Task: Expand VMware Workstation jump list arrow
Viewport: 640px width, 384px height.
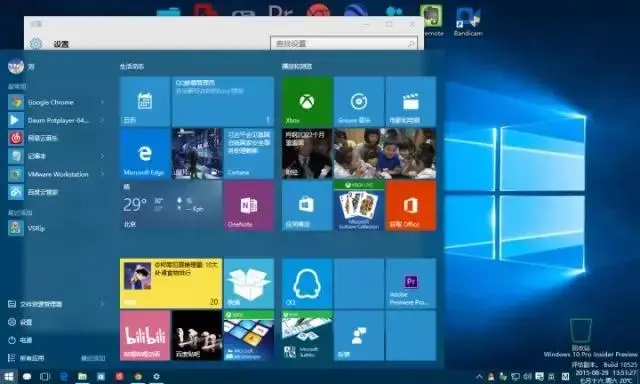Action: click(x=102, y=174)
